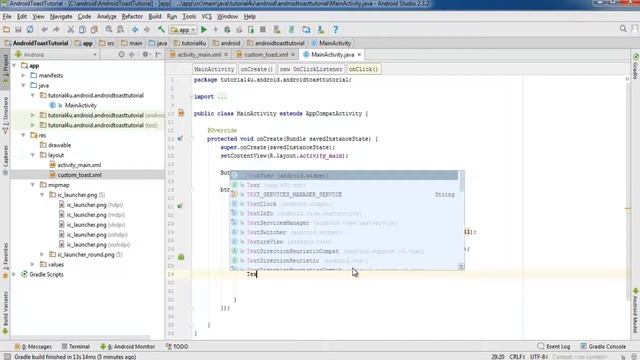Click the search everywhere magnifier icon

623,29
